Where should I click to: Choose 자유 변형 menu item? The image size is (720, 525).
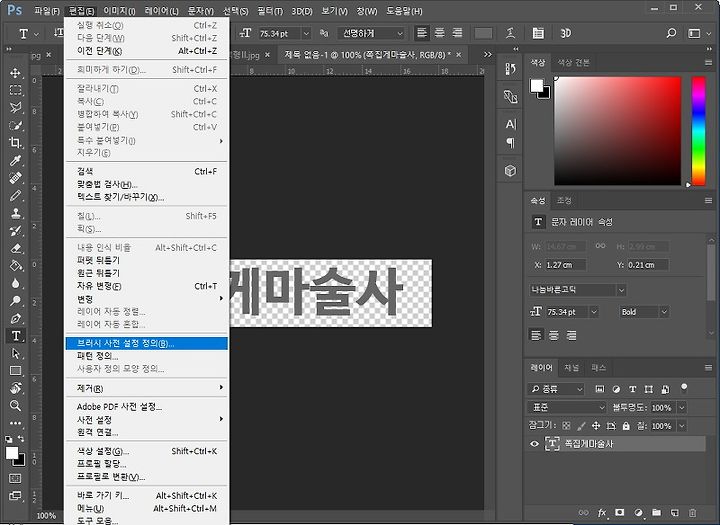146,286
